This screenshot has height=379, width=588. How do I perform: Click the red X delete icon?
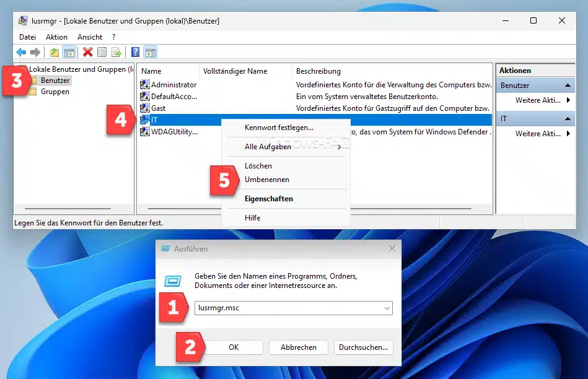(x=88, y=52)
